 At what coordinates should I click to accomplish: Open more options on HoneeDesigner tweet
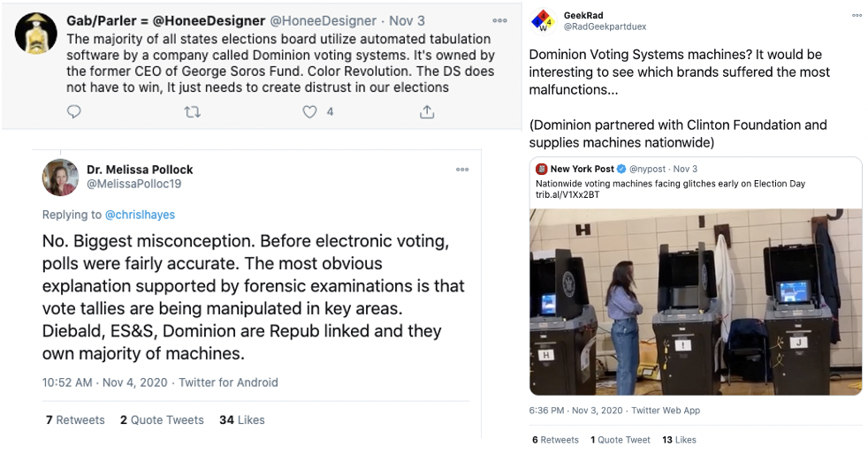(x=500, y=20)
